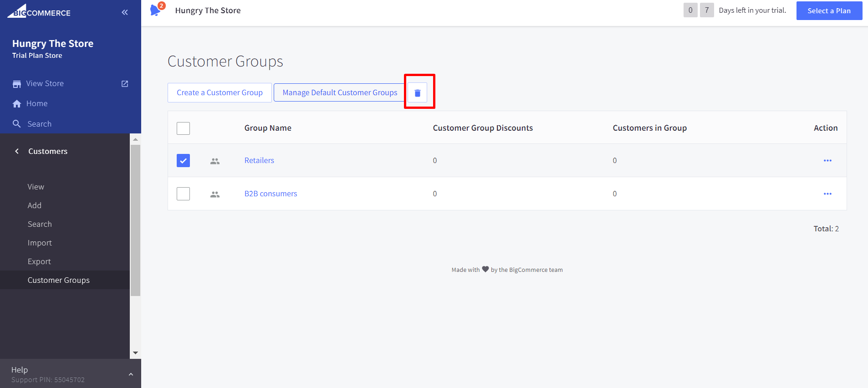Image resolution: width=868 pixels, height=388 pixels.
Task: Click the Select a Plan button
Action: click(829, 11)
